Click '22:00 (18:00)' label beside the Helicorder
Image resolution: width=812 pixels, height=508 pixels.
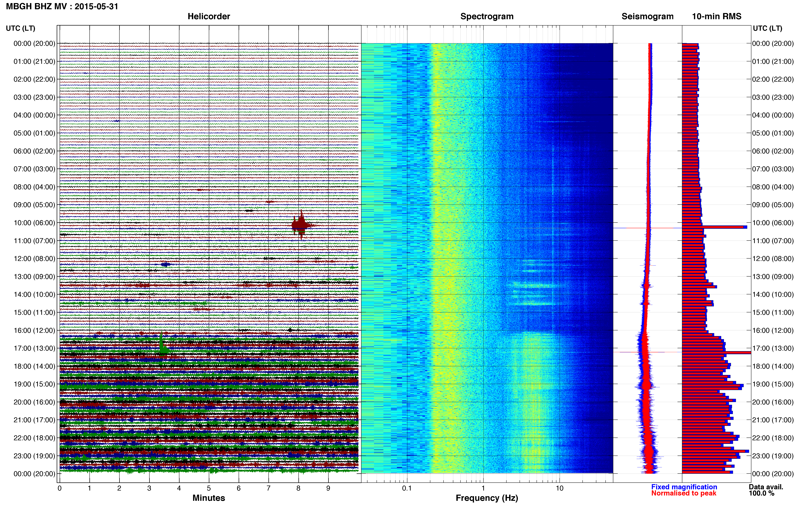pyautogui.click(x=34, y=438)
